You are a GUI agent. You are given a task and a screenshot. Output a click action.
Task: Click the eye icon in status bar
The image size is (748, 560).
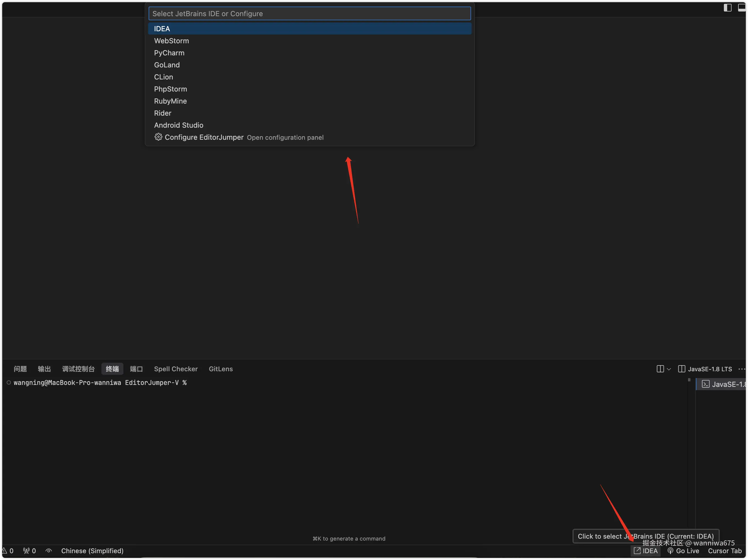[x=49, y=550]
